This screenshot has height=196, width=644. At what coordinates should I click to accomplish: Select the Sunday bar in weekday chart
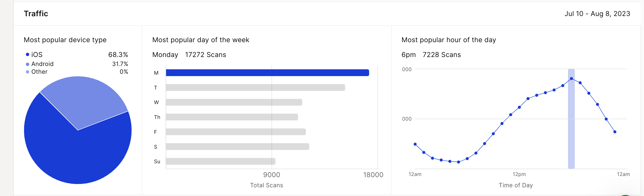pyautogui.click(x=220, y=161)
